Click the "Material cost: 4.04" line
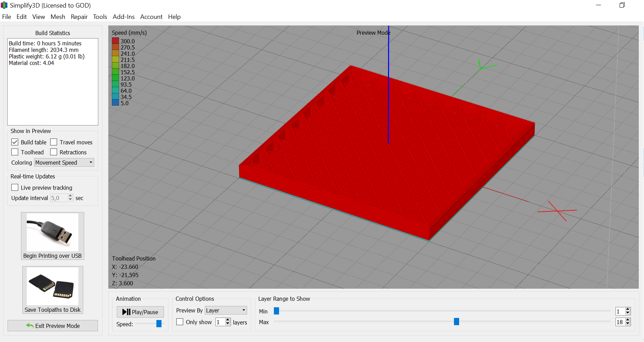This screenshot has height=342, width=644. [31, 63]
